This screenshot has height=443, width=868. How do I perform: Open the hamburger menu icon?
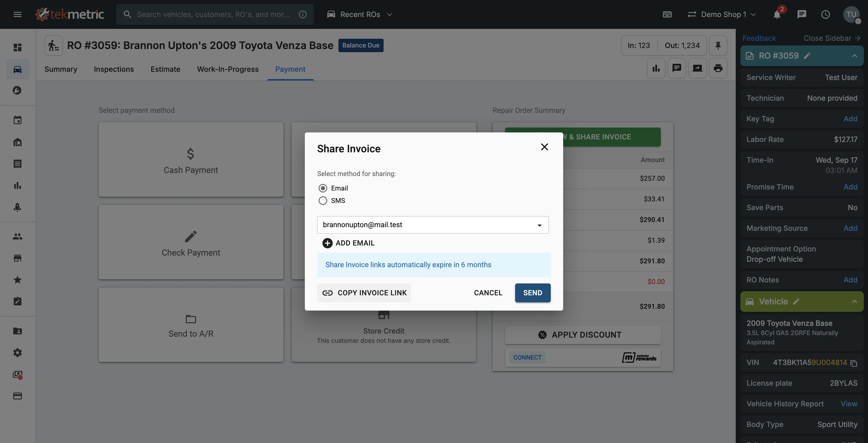coord(18,14)
